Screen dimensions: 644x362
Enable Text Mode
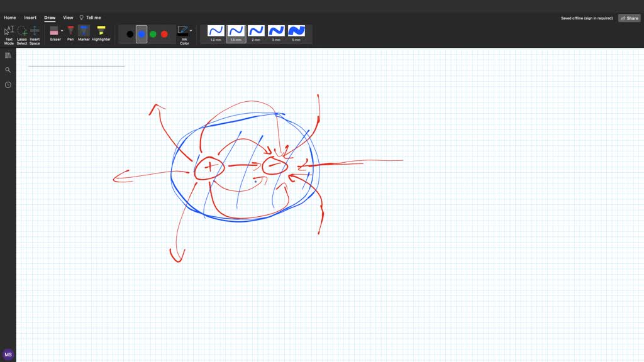pos(8,30)
